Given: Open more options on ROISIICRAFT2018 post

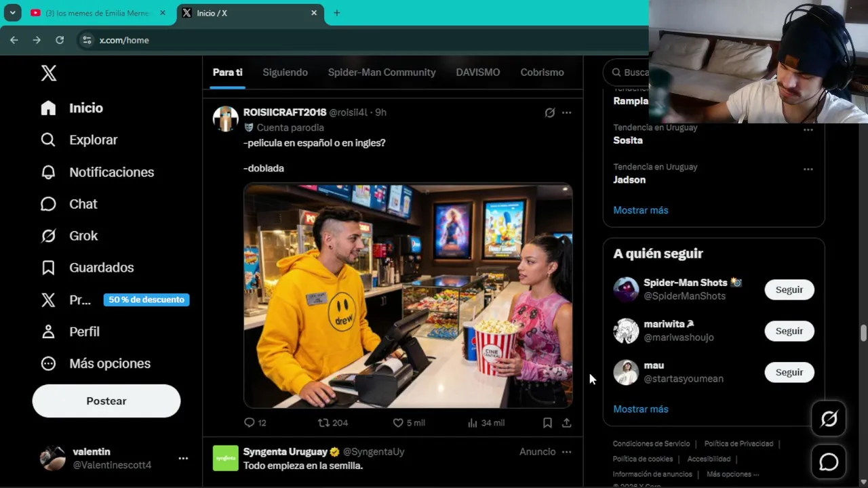Looking at the screenshot, I should [566, 113].
